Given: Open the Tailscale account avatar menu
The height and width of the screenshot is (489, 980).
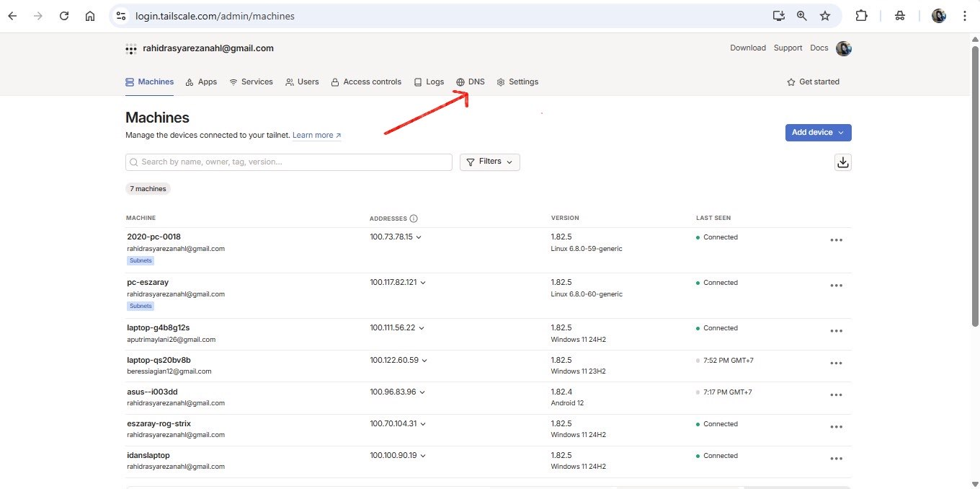Looking at the screenshot, I should pyautogui.click(x=844, y=48).
